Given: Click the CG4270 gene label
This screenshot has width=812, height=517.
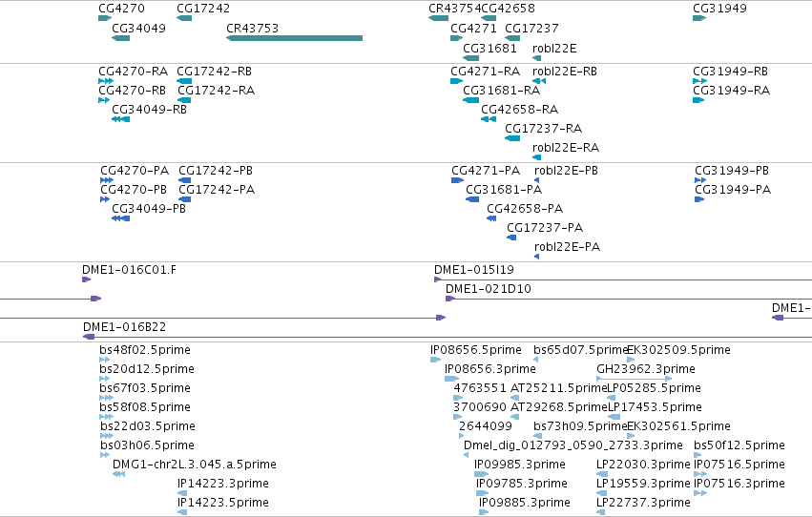Looking at the screenshot, I should [x=122, y=9].
